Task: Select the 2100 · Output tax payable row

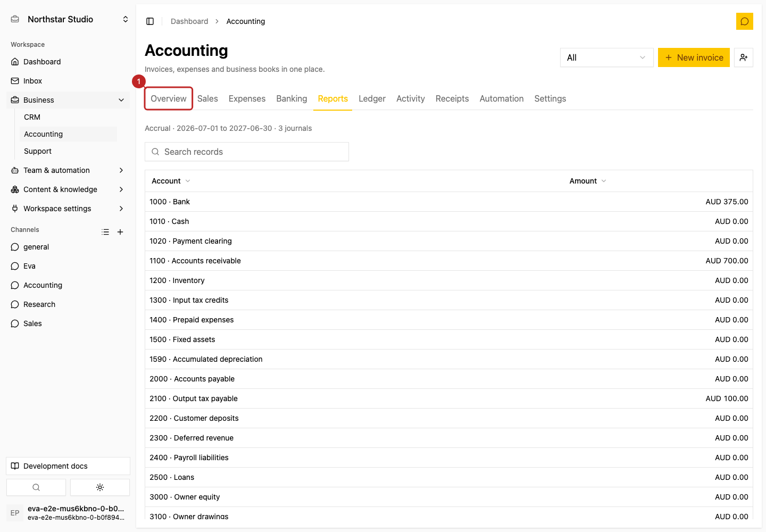Action: coord(449,398)
